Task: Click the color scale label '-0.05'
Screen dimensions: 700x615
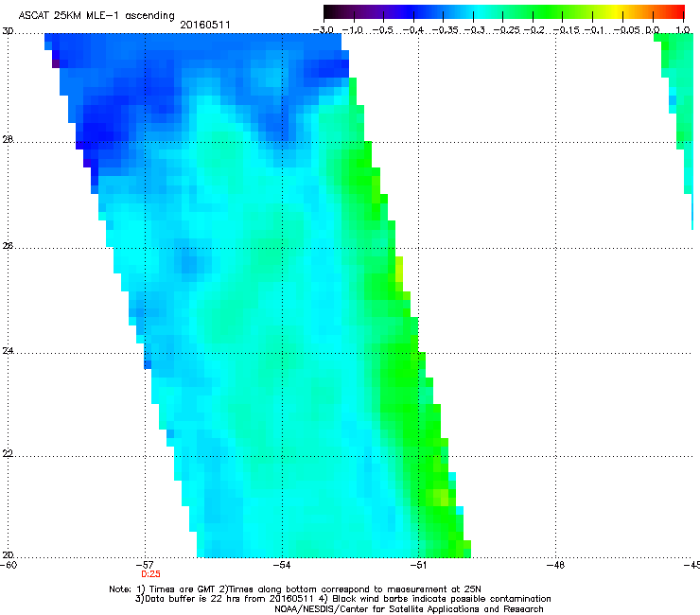Action: [627, 30]
